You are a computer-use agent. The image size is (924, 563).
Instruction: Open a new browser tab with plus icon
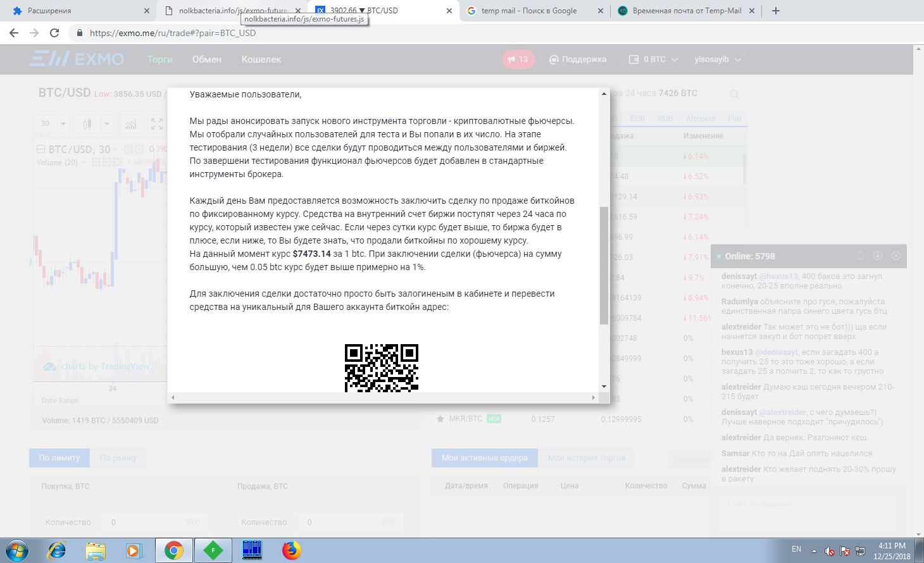point(776,11)
